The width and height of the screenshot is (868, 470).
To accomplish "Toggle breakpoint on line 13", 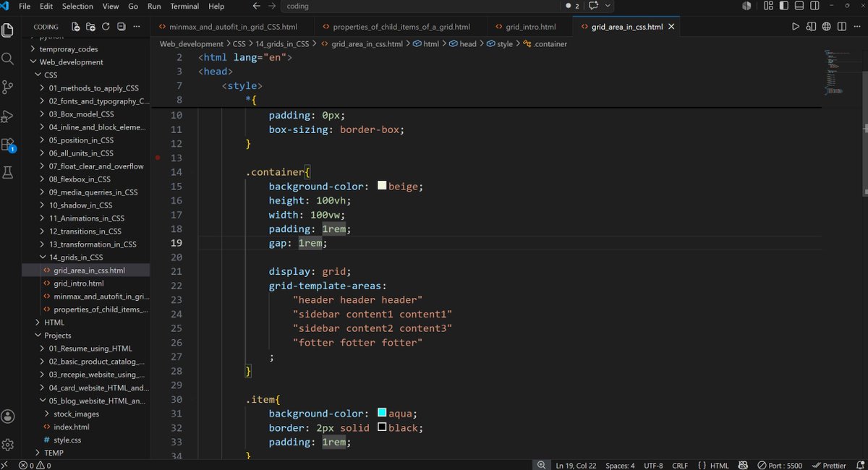I will click(x=158, y=157).
